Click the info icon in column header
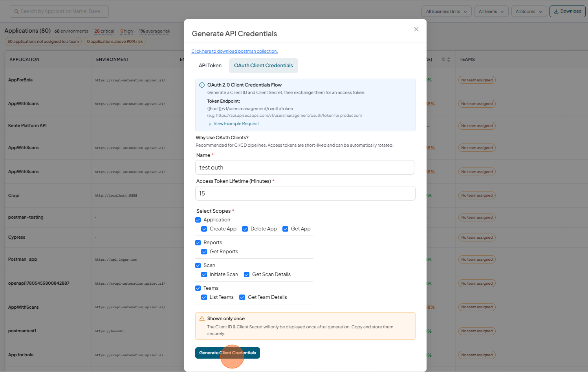 click(443, 59)
